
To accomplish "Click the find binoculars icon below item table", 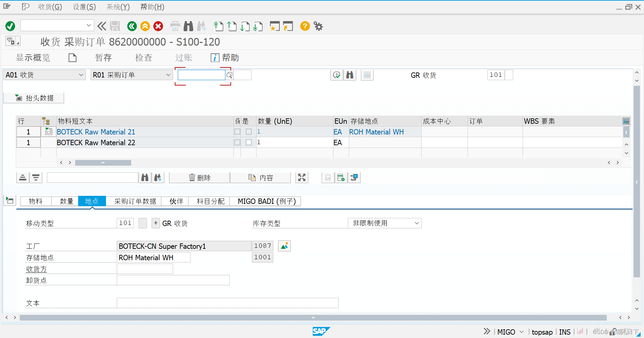I will tap(145, 178).
